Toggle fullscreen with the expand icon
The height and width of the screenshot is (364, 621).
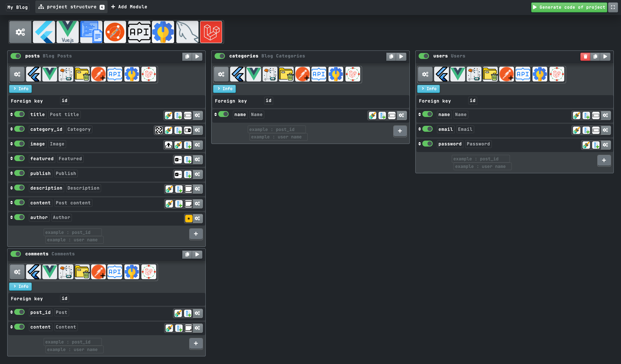click(613, 7)
